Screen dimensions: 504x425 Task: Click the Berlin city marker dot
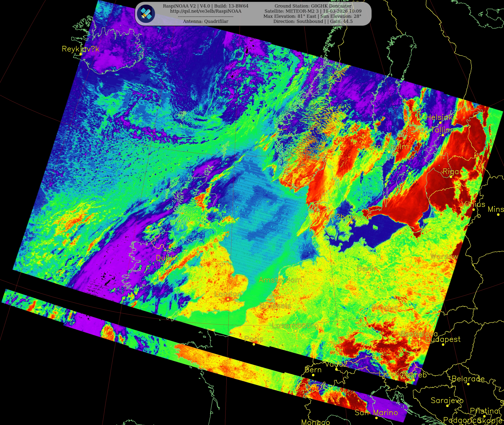367,274
